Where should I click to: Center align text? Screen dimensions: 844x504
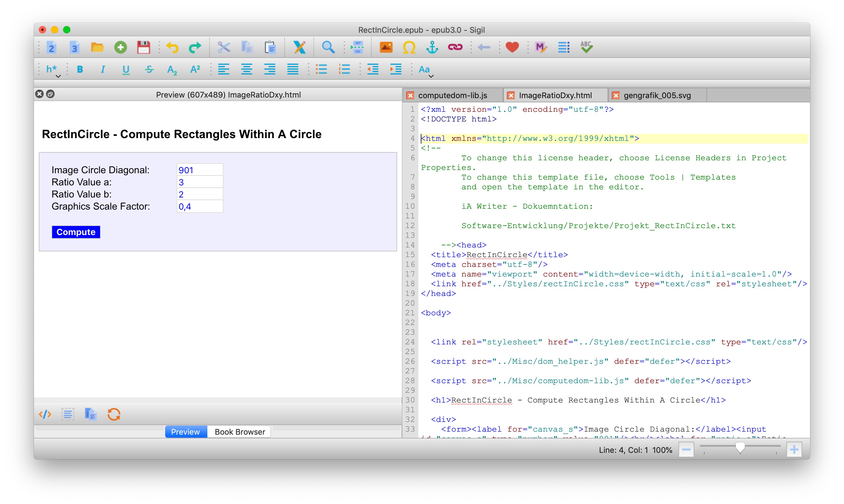coord(247,69)
